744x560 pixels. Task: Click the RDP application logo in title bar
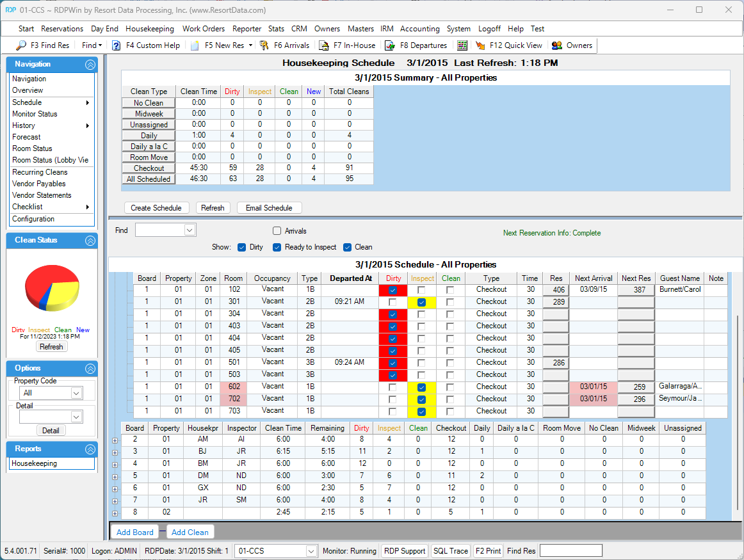(10, 10)
